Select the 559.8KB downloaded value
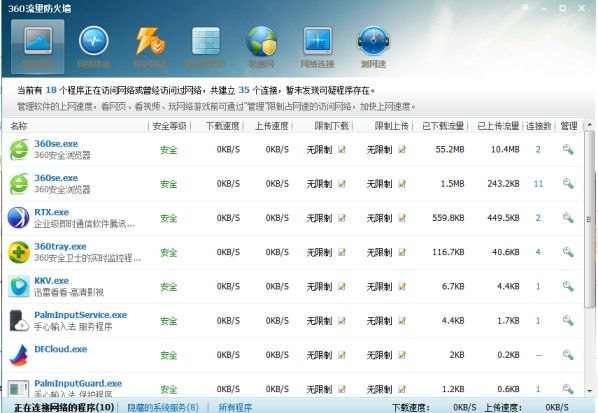598x413 pixels. coord(448,218)
